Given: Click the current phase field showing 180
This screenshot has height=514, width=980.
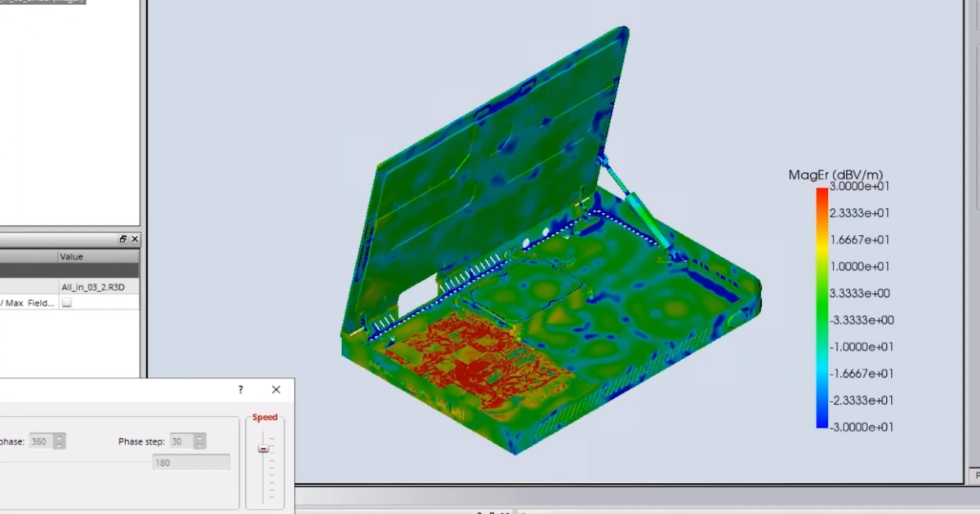Looking at the screenshot, I should [x=191, y=463].
